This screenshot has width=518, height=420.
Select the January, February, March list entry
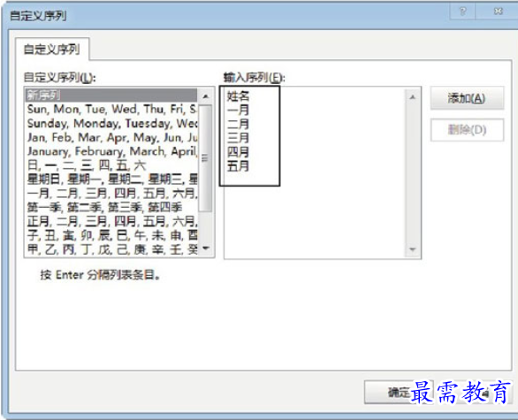coord(111,151)
